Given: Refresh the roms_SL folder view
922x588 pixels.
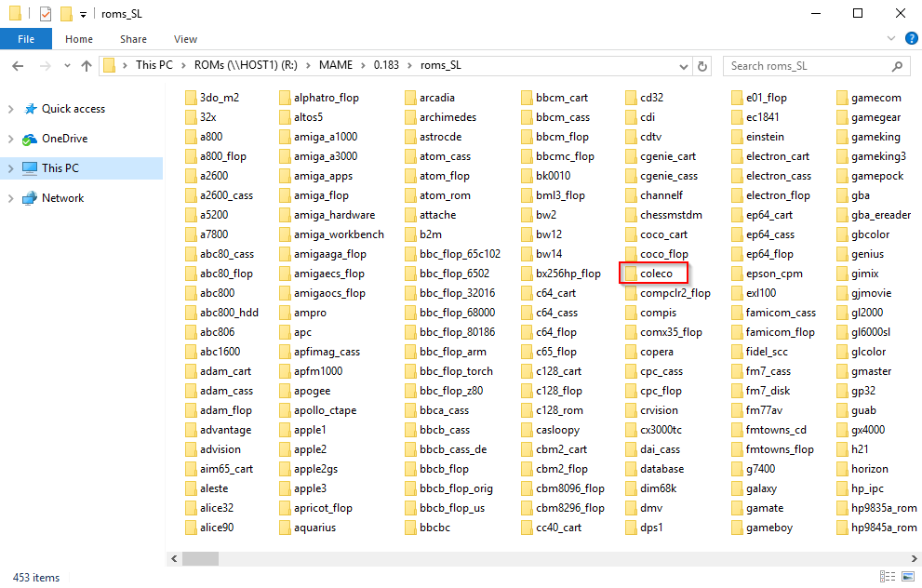Looking at the screenshot, I should pyautogui.click(x=702, y=66).
